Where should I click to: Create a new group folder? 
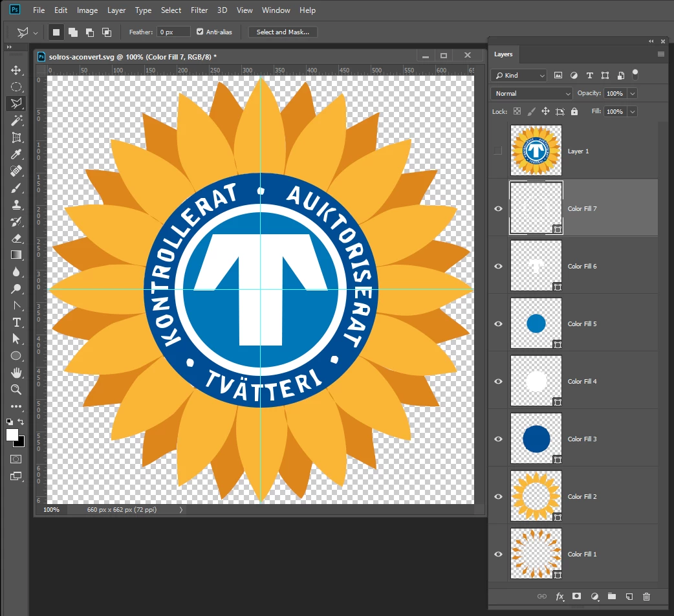click(x=612, y=596)
